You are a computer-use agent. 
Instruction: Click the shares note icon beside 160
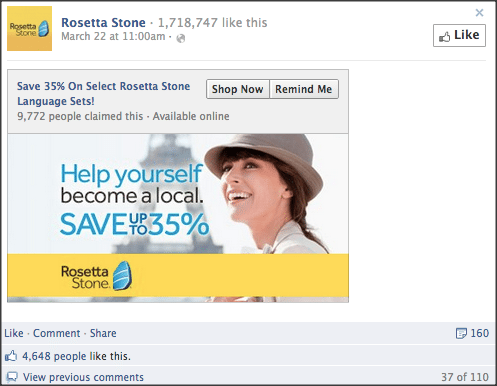point(461,333)
